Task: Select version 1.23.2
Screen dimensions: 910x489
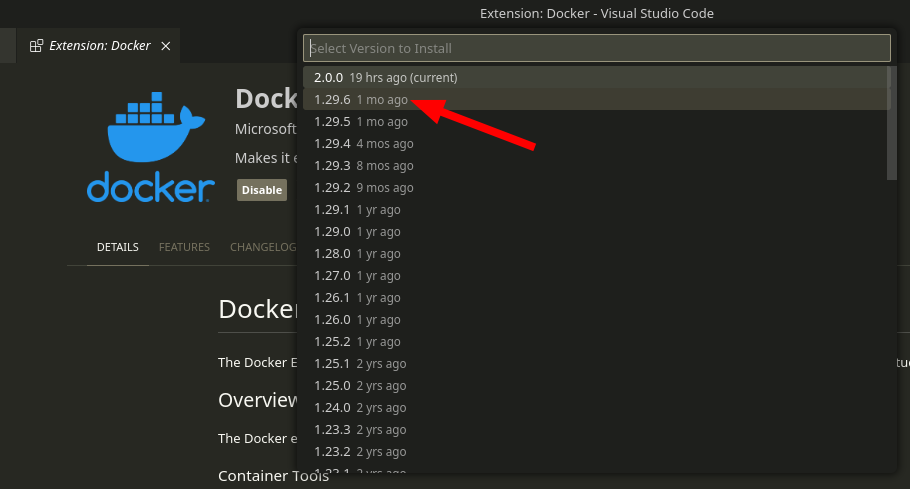Action: (597, 452)
